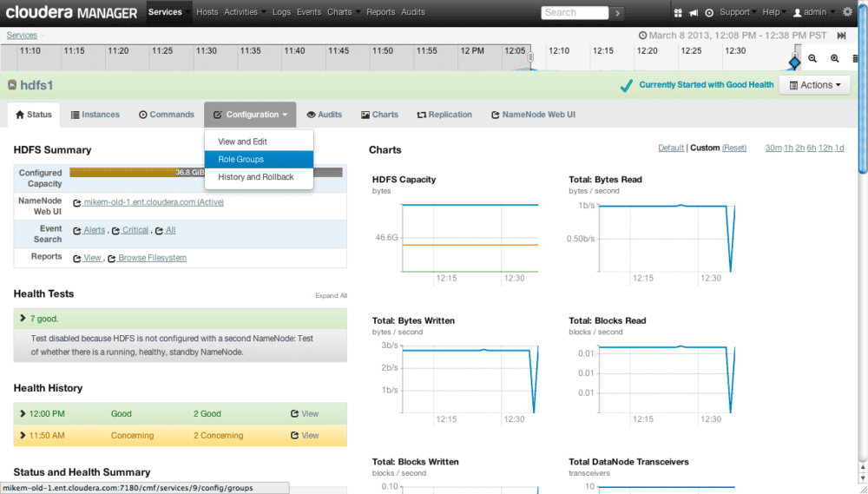Zoom in the timeline with magnifier
This screenshot has width=868, height=494.
point(834,58)
